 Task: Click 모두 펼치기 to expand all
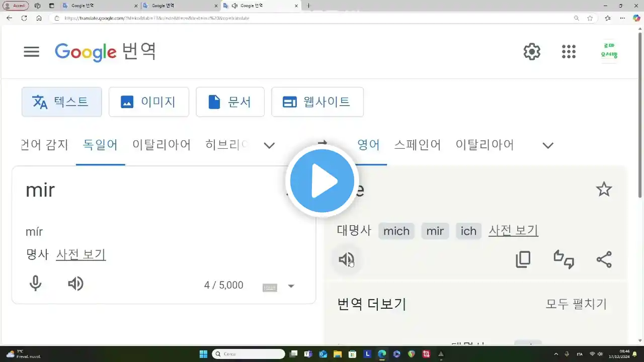pyautogui.click(x=576, y=304)
